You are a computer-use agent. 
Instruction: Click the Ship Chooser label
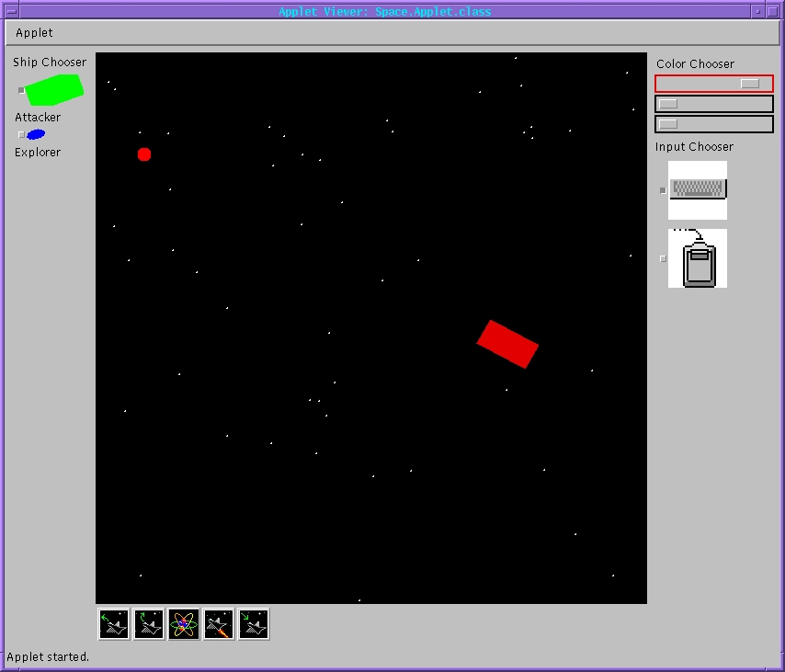coord(50,63)
